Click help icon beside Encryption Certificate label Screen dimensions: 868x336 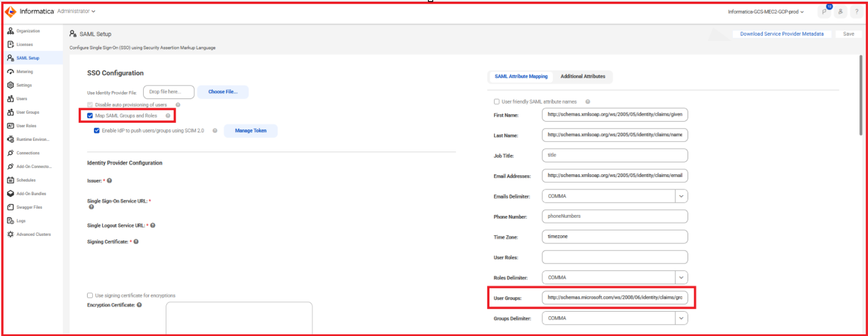(139, 305)
